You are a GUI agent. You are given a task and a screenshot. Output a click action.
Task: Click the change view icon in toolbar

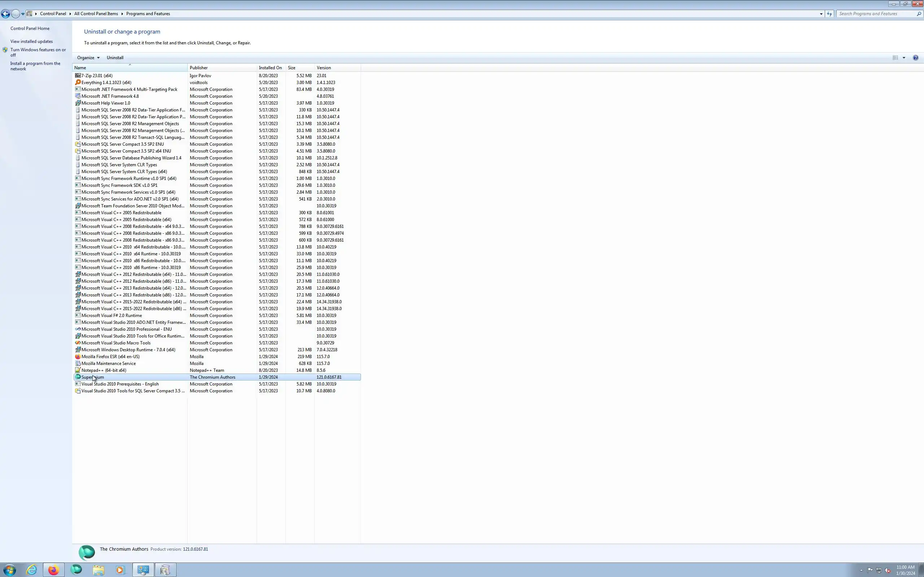coord(895,58)
